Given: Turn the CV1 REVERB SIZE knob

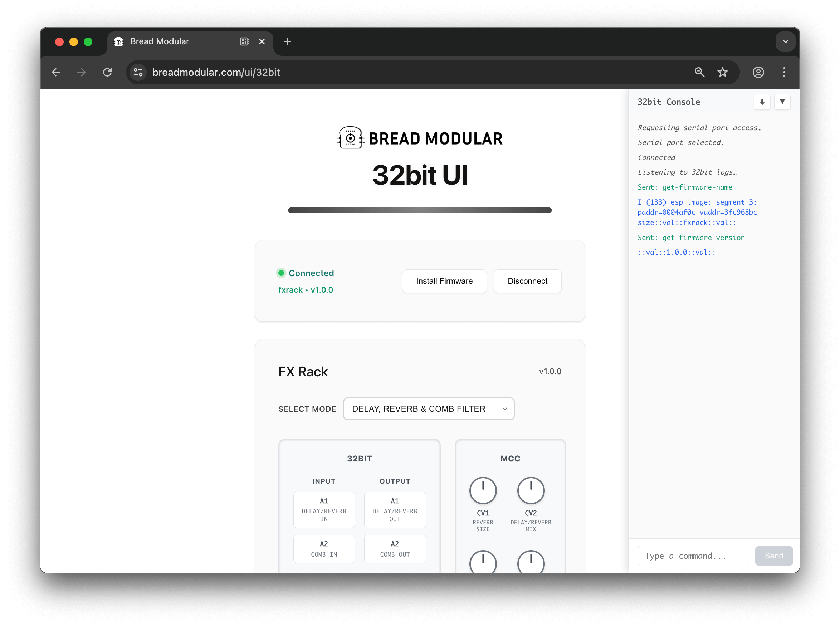Looking at the screenshot, I should [x=483, y=490].
